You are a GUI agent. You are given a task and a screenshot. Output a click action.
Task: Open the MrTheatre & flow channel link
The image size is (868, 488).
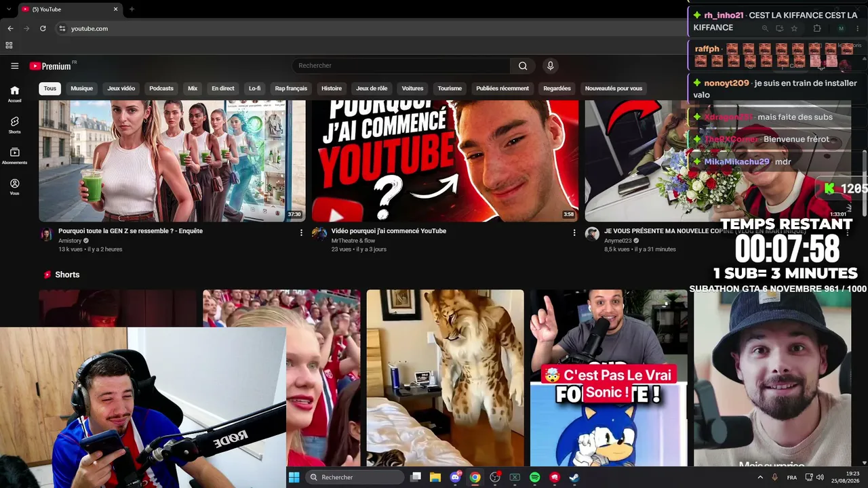pyautogui.click(x=353, y=241)
